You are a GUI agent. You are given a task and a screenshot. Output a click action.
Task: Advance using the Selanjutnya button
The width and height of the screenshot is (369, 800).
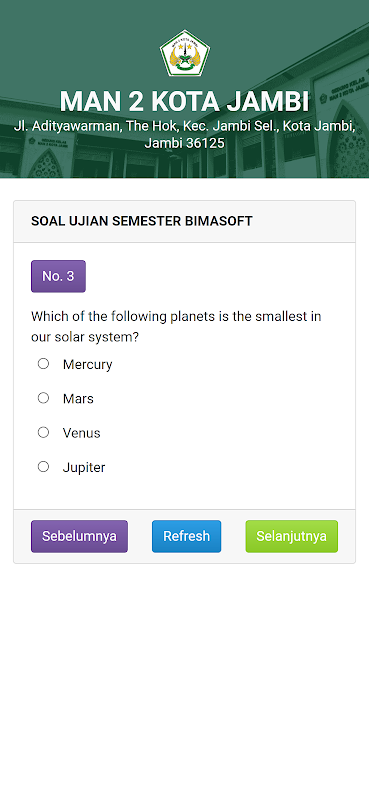pyautogui.click(x=291, y=536)
